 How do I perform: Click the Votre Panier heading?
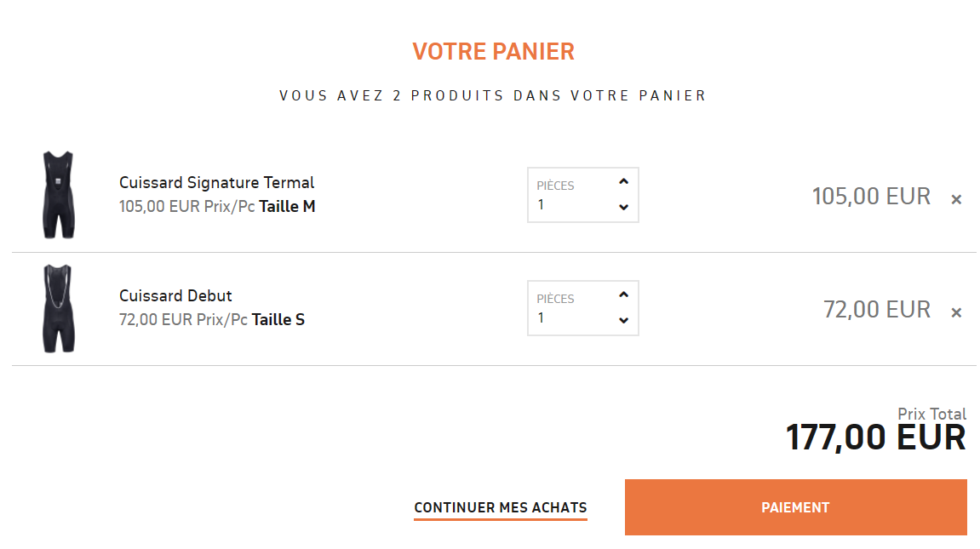point(493,52)
